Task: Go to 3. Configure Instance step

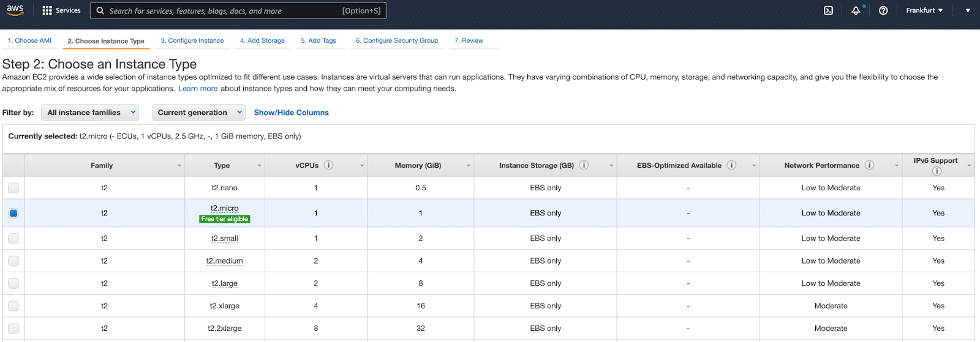Action: tap(192, 41)
